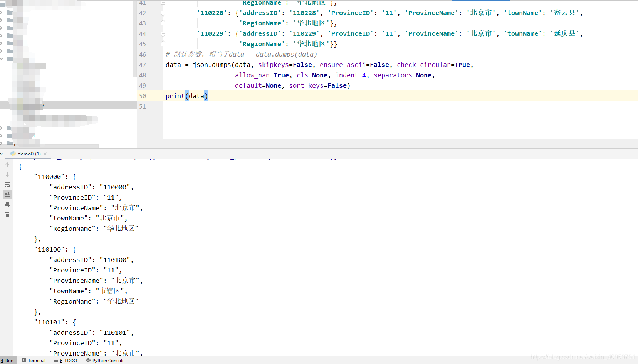Click line number 47 in the gutter

[x=143, y=65]
